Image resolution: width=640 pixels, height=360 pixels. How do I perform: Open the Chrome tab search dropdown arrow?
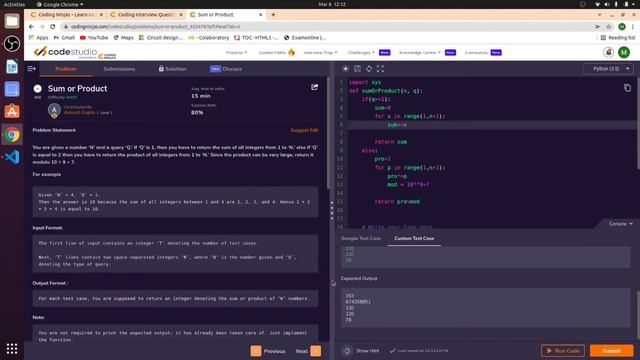point(599,14)
